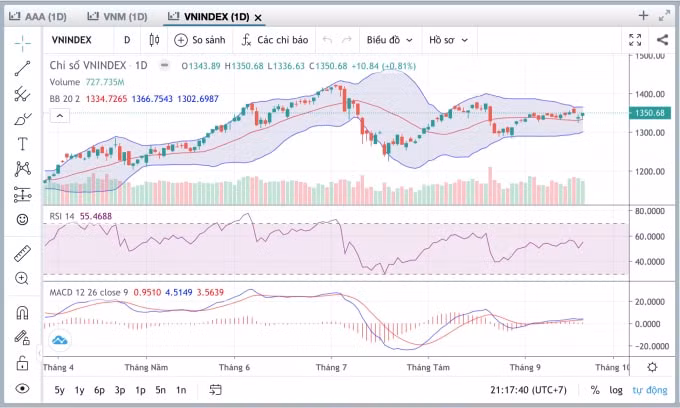Select the crosshair cursor tool
680x408 pixels.
(23, 42)
